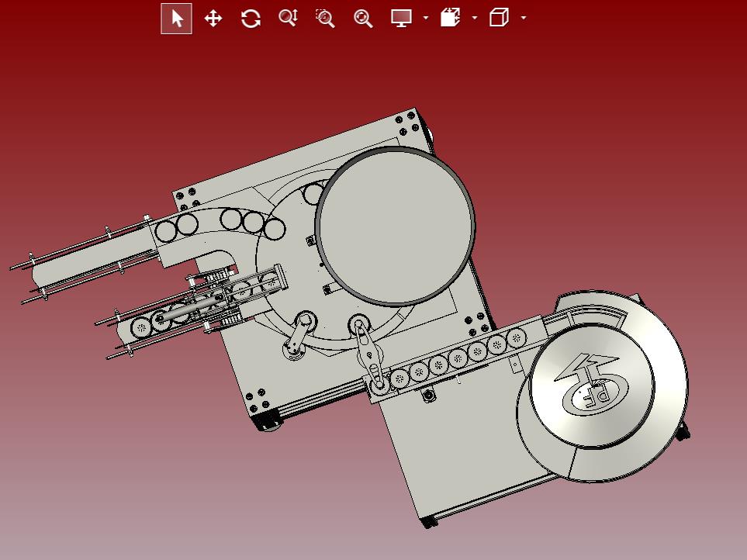Viewport: 747px width, 560px height.
Task: Click the 3D cube display style icon
Action: point(499,18)
